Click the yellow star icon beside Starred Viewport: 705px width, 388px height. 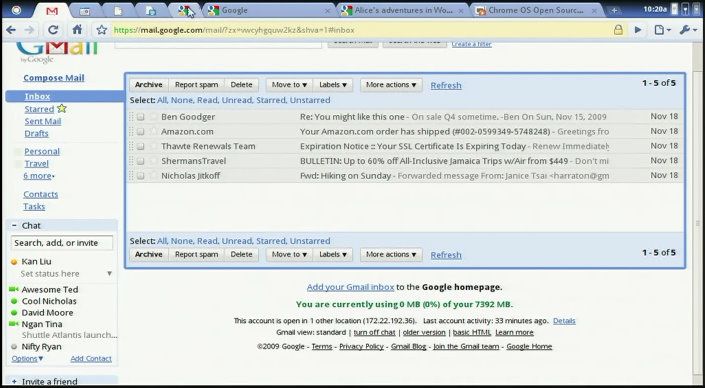point(62,108)
